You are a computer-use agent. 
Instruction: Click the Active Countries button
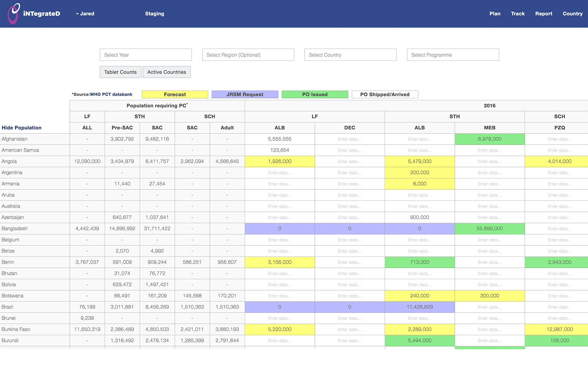(167, 72)
